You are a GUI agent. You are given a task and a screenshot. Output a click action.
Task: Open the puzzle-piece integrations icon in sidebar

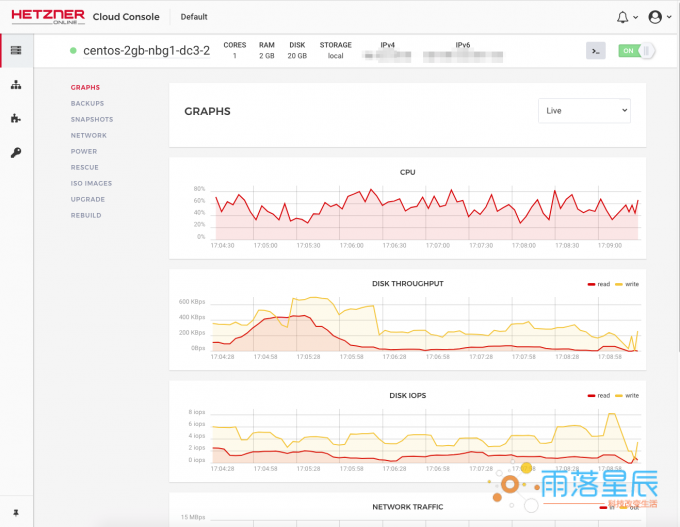click(16, 118)
